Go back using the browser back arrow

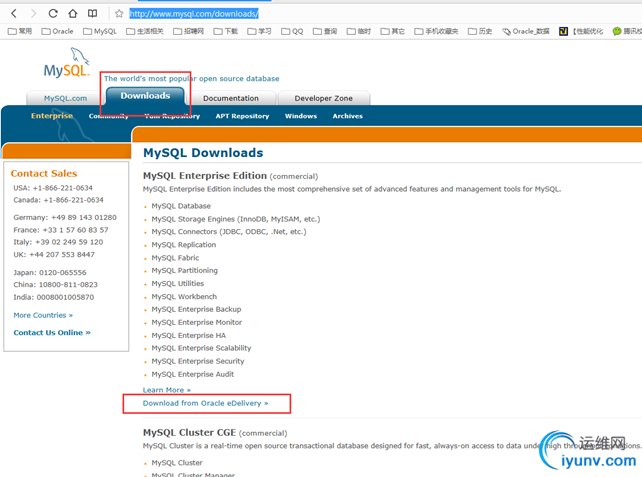pos(14,14)
